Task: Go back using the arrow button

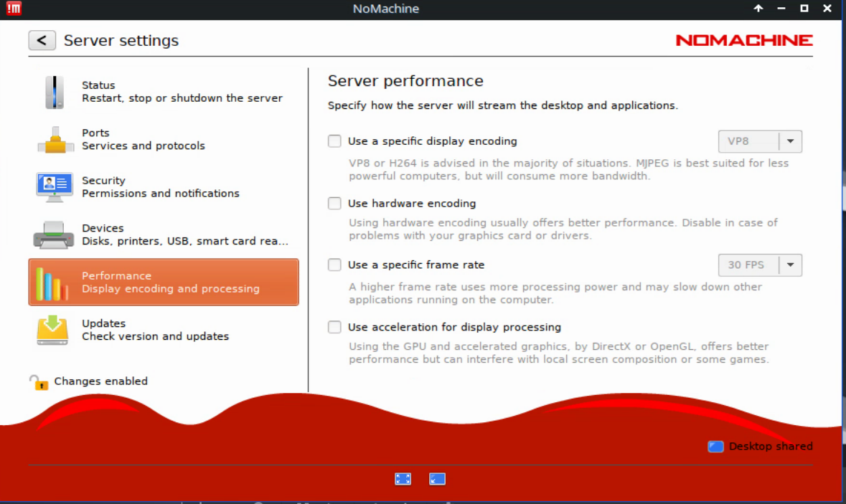Action: 42,40
